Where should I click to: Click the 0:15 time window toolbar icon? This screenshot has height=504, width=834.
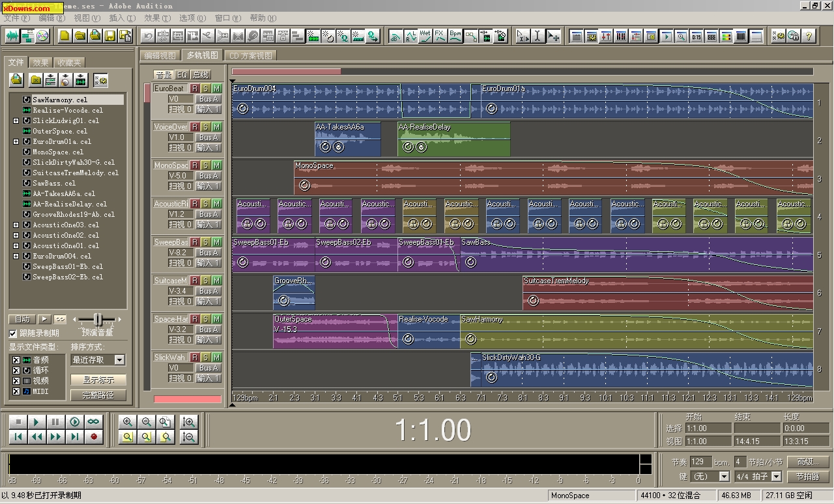coord(697,36)
